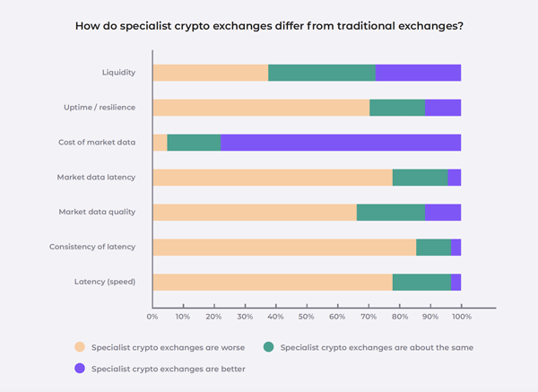Select the 'Latency (speed)' category label

click(105, 283)
